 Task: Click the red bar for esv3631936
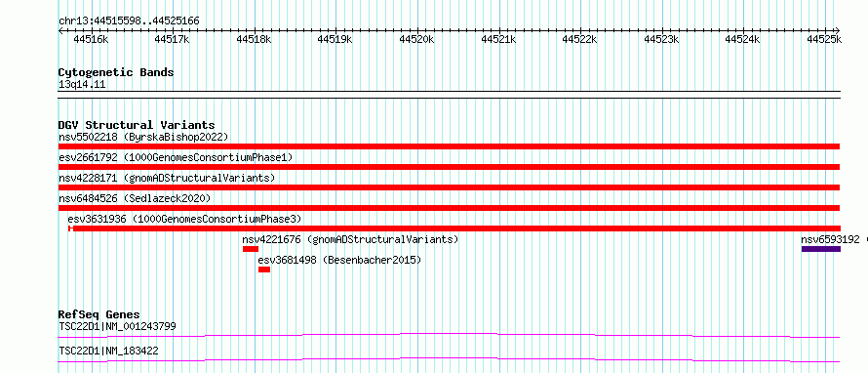(454, 228)
